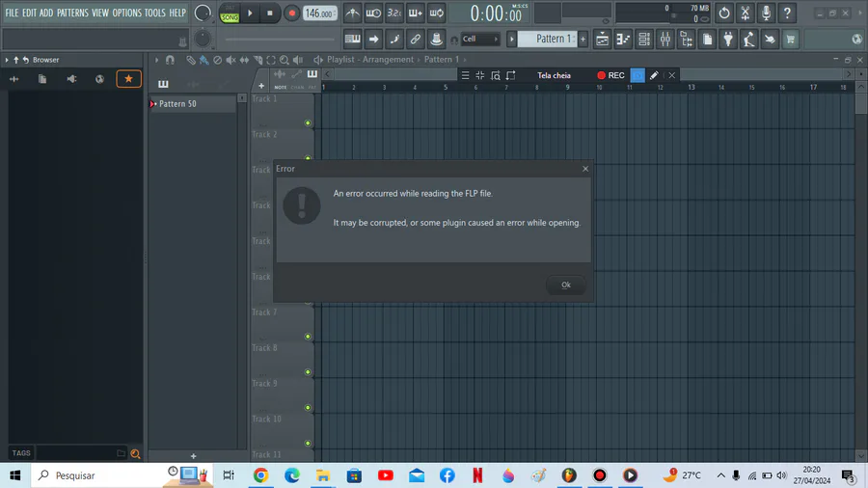Open the PATTERNS menu
The image size is (868, 488).
(x=72, y=13)
